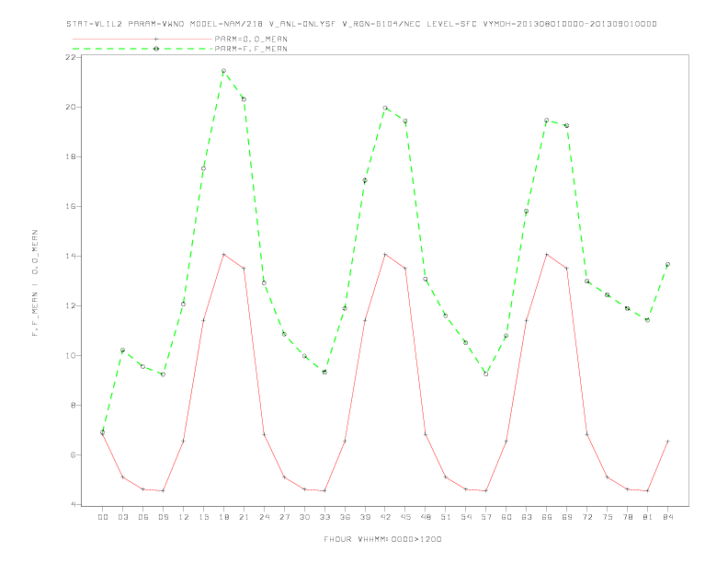Click the y-axis tick label 10
The height and width of the screenshot is (563, 728).
70,355
